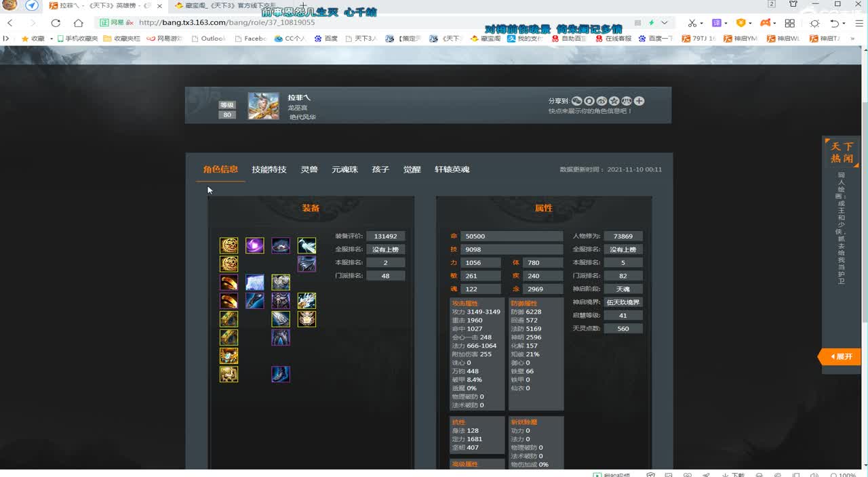Click the white fur equipment icon
This screenshot has height=477, width=868.
pyautogui.click(x=255, y=282)
